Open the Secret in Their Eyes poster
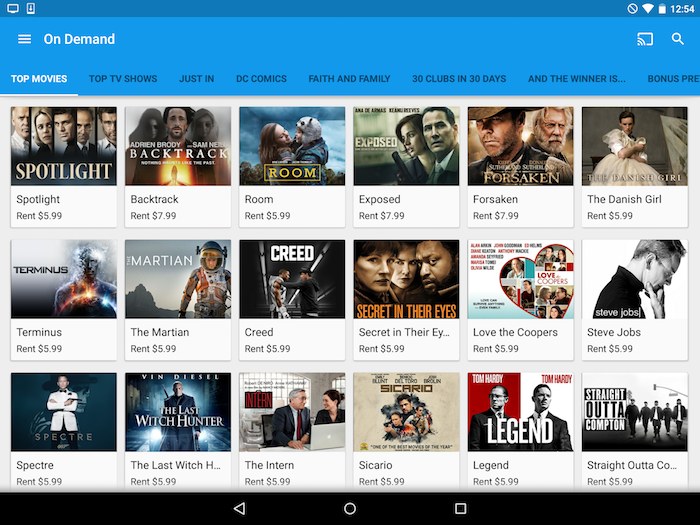 pyautogui.click(x=406, y=279)
